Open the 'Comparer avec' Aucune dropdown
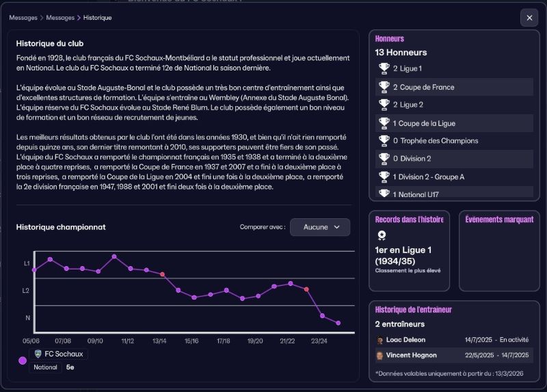Screen dimensions: 547x392 pos(319,227)
